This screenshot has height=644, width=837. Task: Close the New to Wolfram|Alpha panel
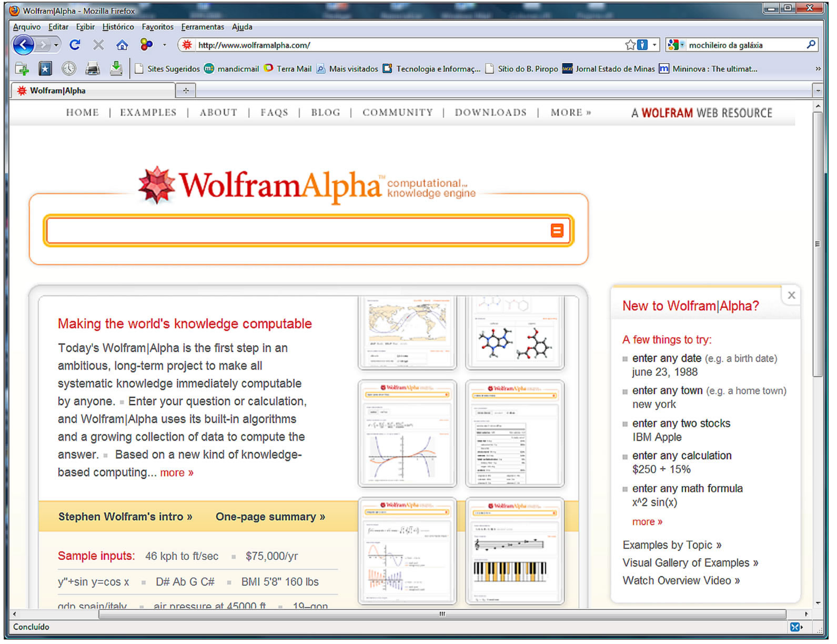(x=791, y=295)
